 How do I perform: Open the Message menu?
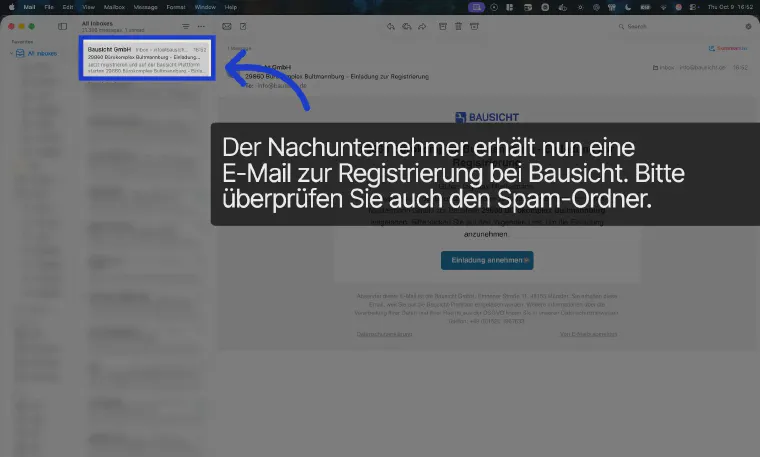click(x=145, y=7)
